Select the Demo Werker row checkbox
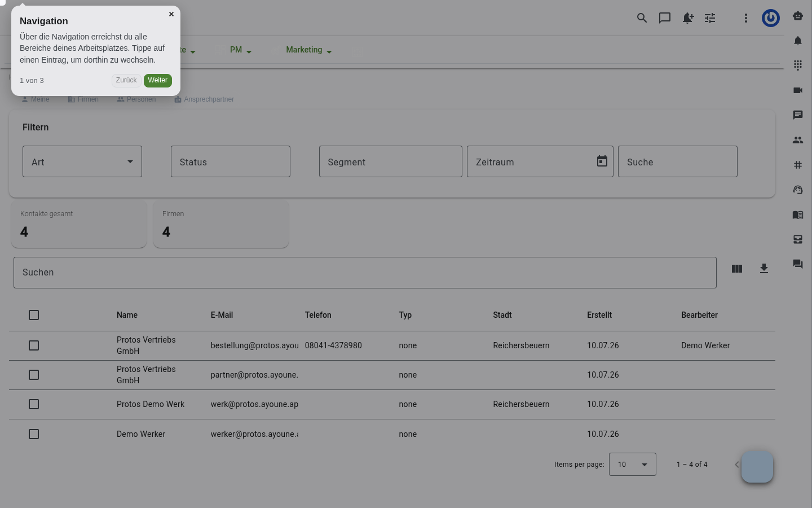 pyautogui.click(x=34, y=434)
